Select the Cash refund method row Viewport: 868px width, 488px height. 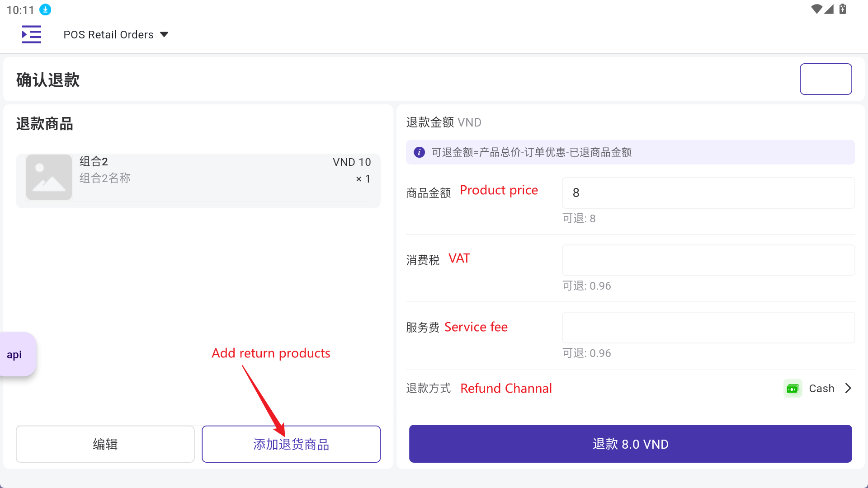click(x=630, y=389)
